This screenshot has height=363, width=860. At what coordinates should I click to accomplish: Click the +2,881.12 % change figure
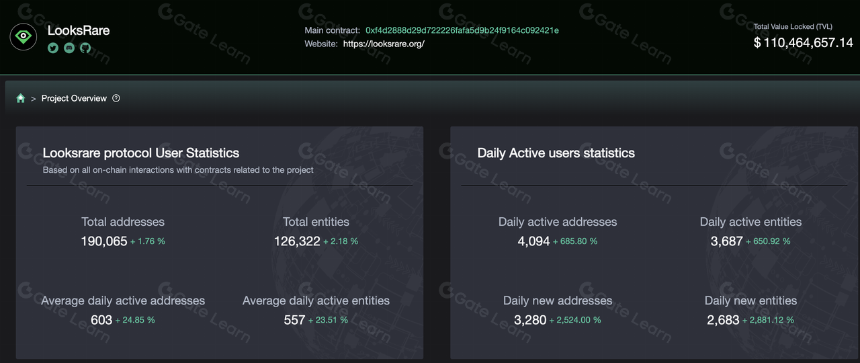tap(768, 320)
